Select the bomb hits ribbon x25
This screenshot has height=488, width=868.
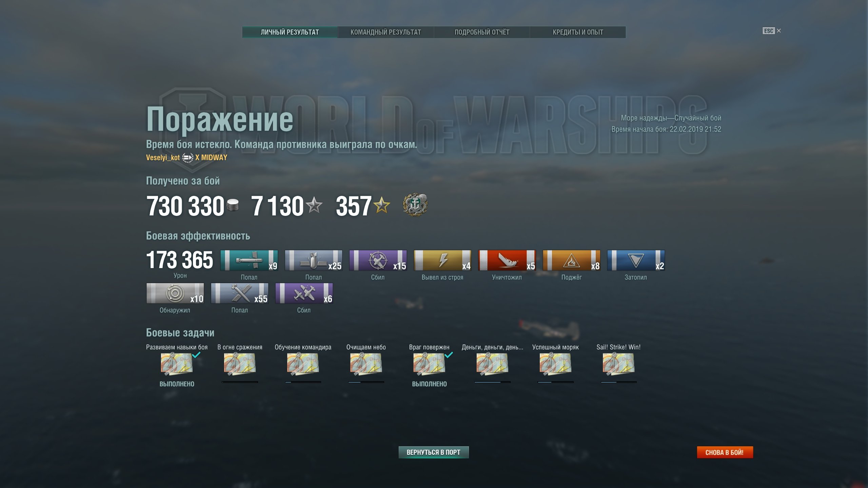click(314, 260)
